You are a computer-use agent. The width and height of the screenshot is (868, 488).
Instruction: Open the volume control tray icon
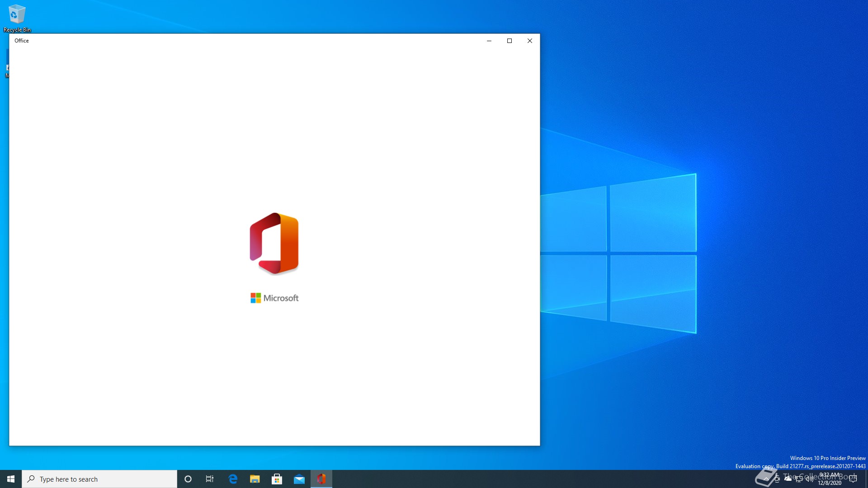pyautogui.click(x=810, y=479)
